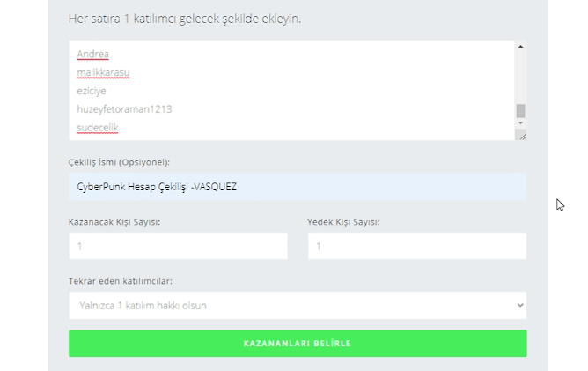The image size is (588, 371).
Task: Click huzeyfetoraman1213 in the participant list
Action: (x=124, y=109)
